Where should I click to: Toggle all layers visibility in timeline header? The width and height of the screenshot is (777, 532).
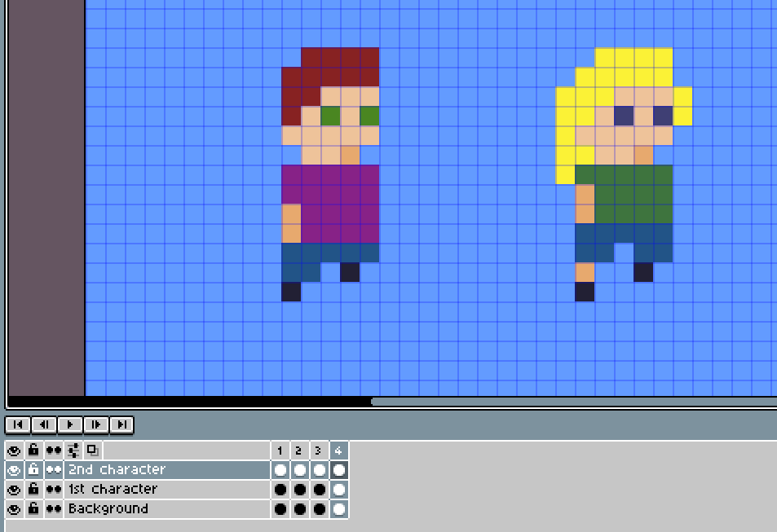[14, 451]
